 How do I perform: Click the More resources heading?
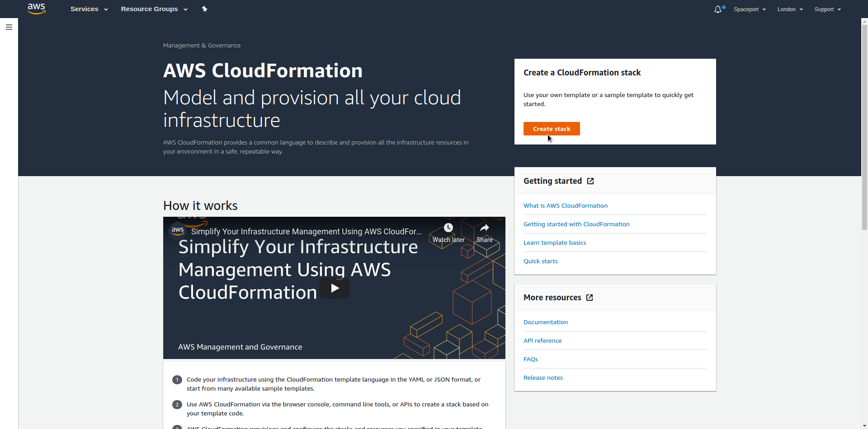(x=552, y=298)
